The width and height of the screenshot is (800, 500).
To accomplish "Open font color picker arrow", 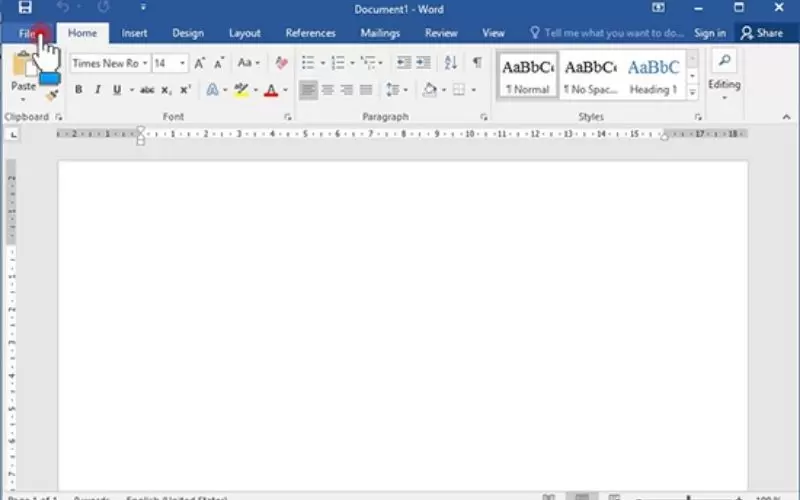I will pyautogui.click(x=285, y=90).
